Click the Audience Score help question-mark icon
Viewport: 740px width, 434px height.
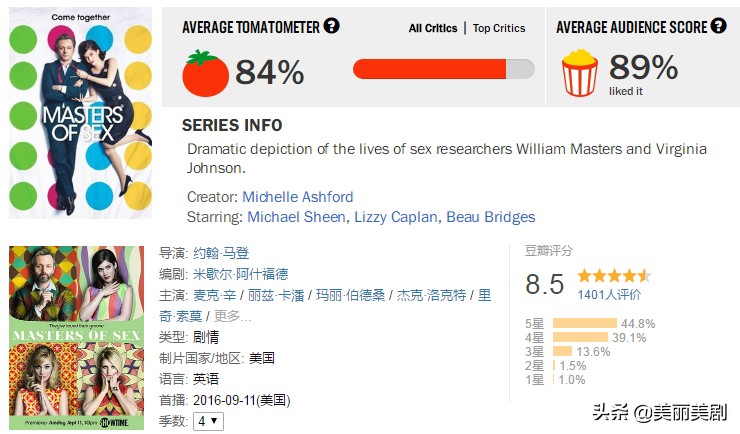point(718,25)
